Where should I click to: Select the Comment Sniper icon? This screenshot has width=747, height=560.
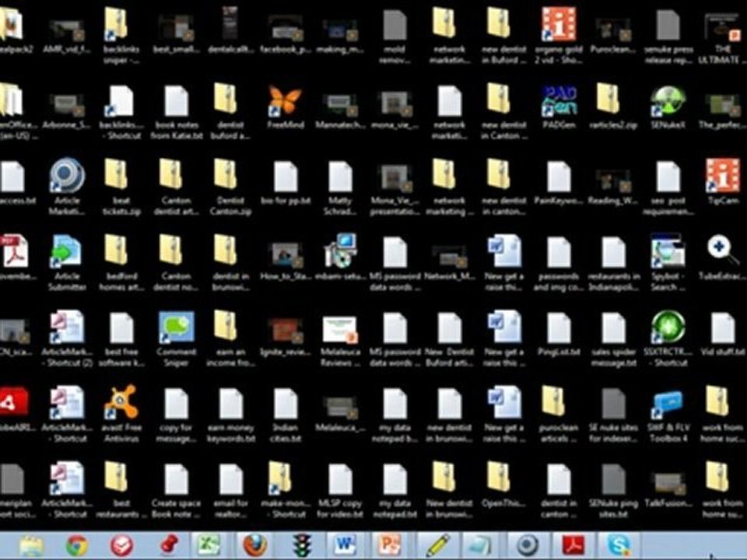click(x=177, y=338)
